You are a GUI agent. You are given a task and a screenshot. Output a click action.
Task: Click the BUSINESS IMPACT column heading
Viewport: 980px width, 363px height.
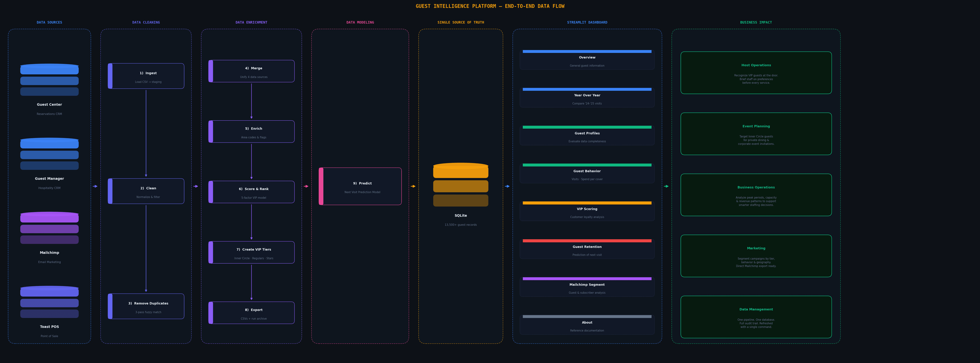pyautogui.click(x=756, y=22)
